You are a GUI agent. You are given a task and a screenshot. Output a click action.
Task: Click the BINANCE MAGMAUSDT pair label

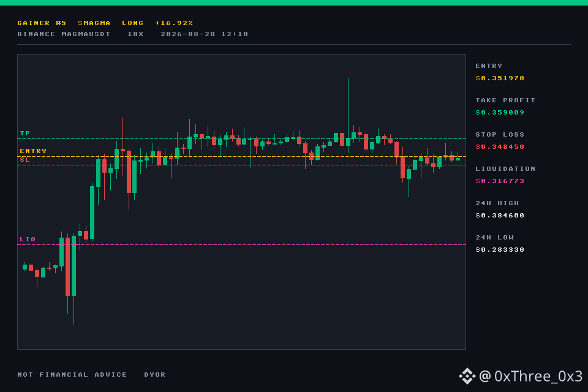(64, 34)
